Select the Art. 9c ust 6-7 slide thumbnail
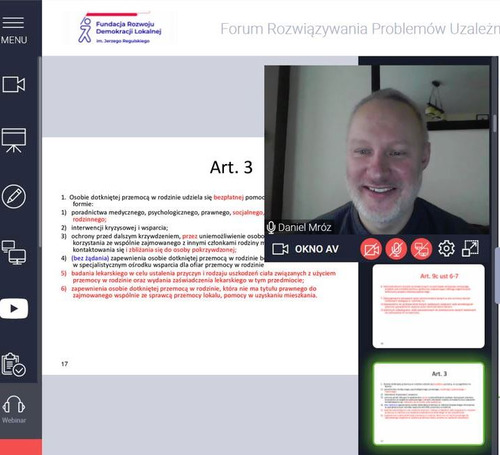 (428, 306)
